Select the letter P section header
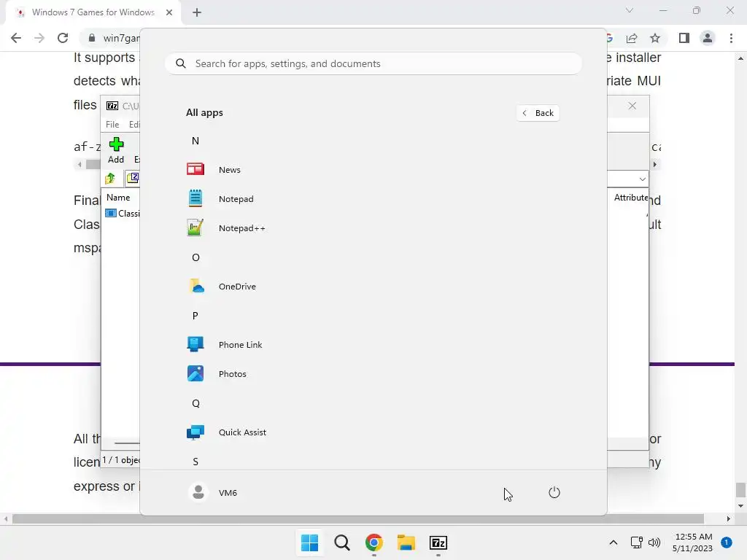The width and height of the screenshot is (747, 560). pyautogui.click(x=196, y=315)
